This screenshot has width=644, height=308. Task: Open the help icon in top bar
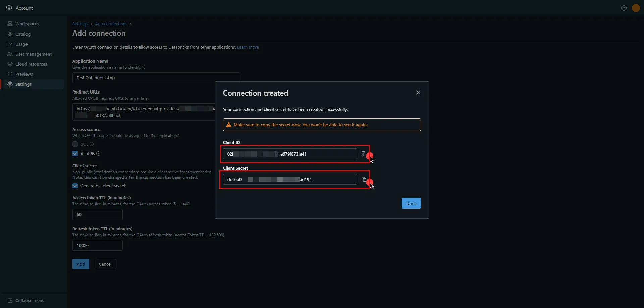tap(624, 8)
